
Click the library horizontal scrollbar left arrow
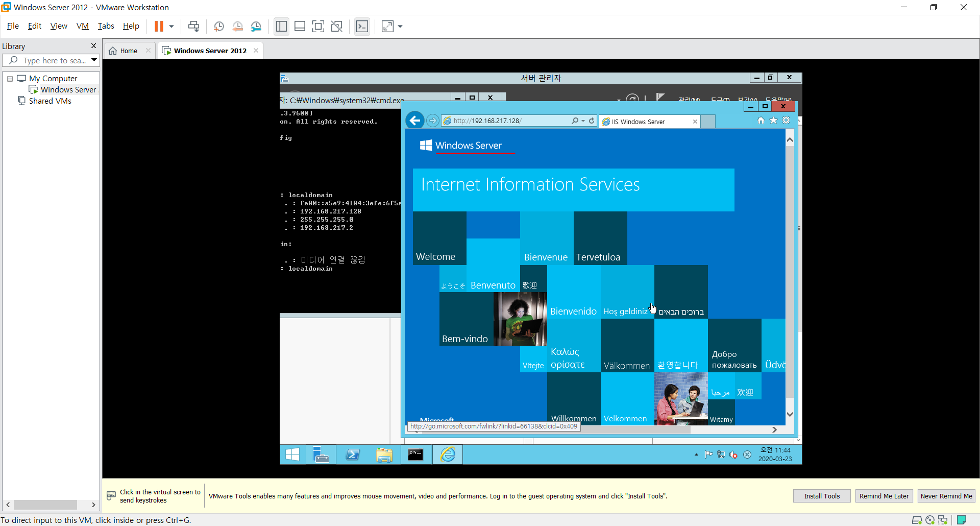tap(8, 505)
